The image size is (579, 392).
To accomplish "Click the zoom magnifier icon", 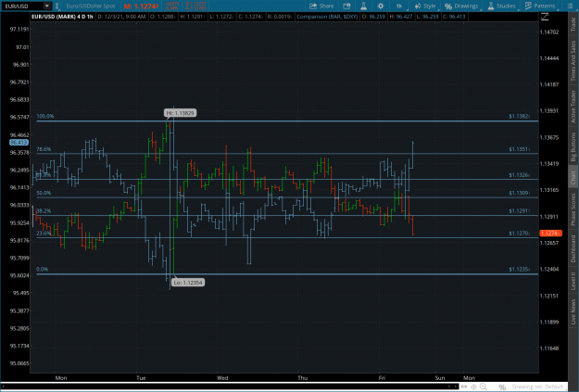I will [483, 386].
